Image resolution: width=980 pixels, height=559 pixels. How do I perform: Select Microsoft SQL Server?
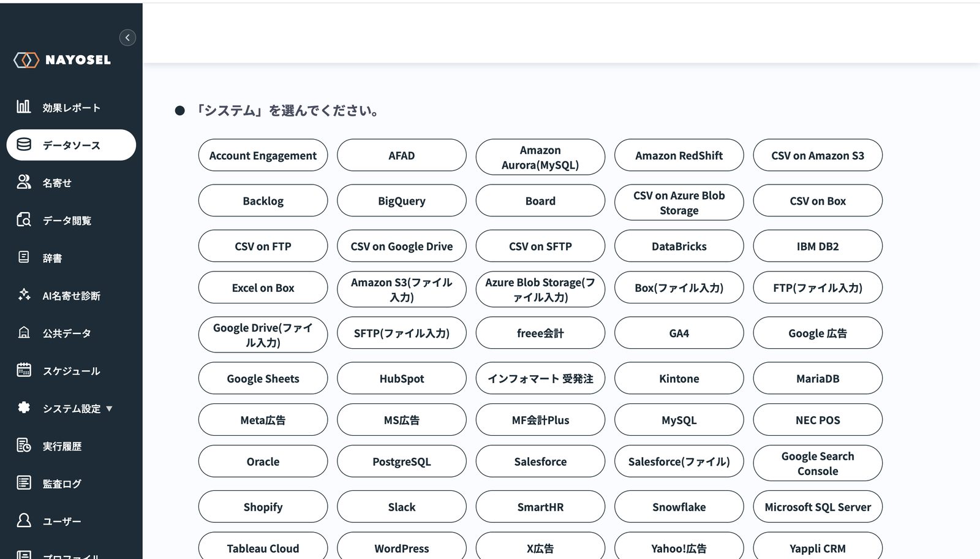click(818, 507)
